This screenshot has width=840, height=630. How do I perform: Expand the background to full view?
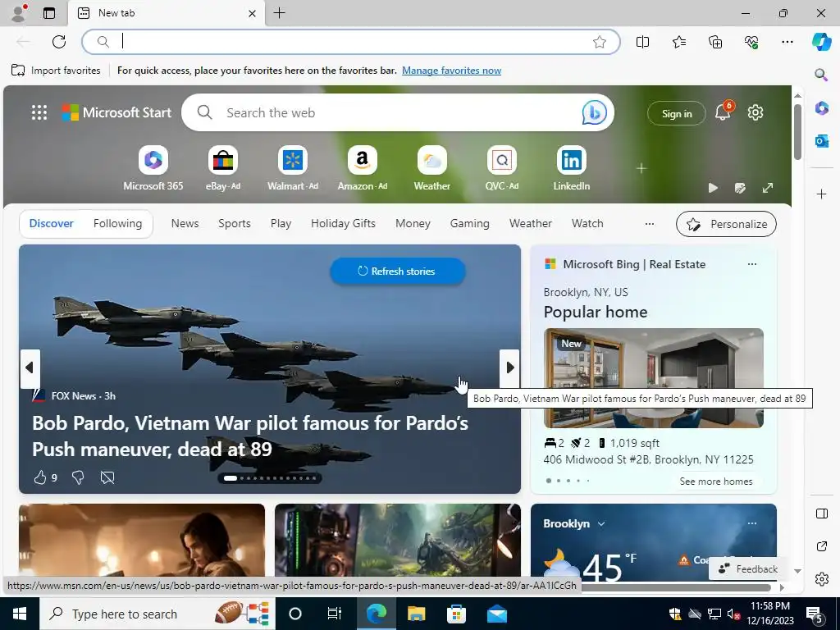coord(768,188)
